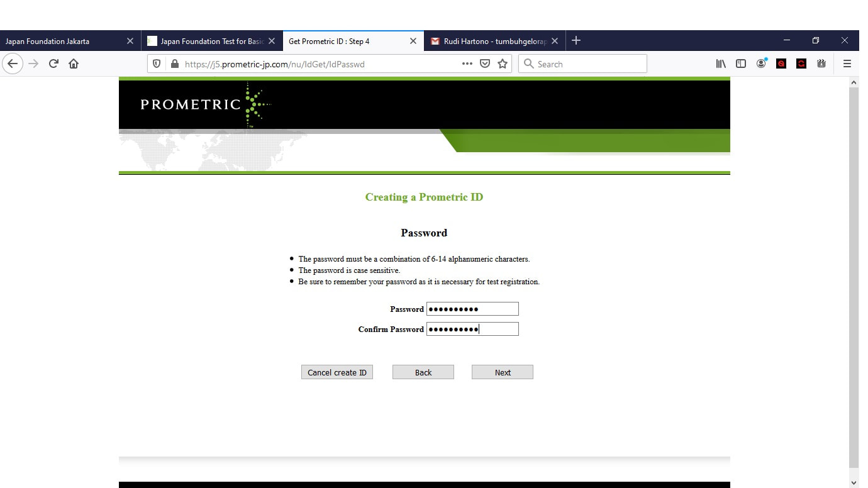This screenshot has height=488, width=868.
Task: Click the Next button
Action: pyautogui.click(x=503, y=372)
